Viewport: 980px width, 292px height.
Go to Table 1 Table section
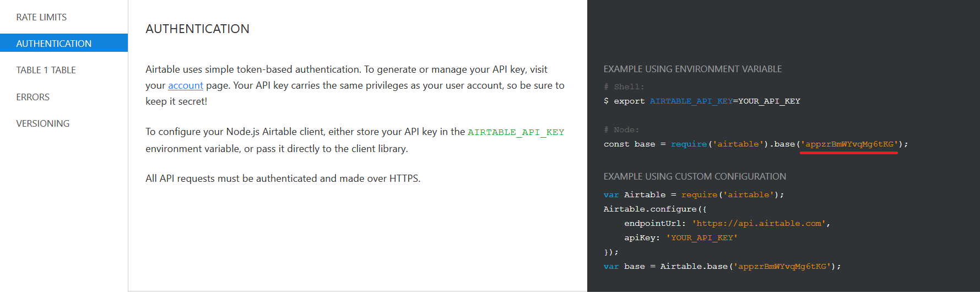point(46,70)
